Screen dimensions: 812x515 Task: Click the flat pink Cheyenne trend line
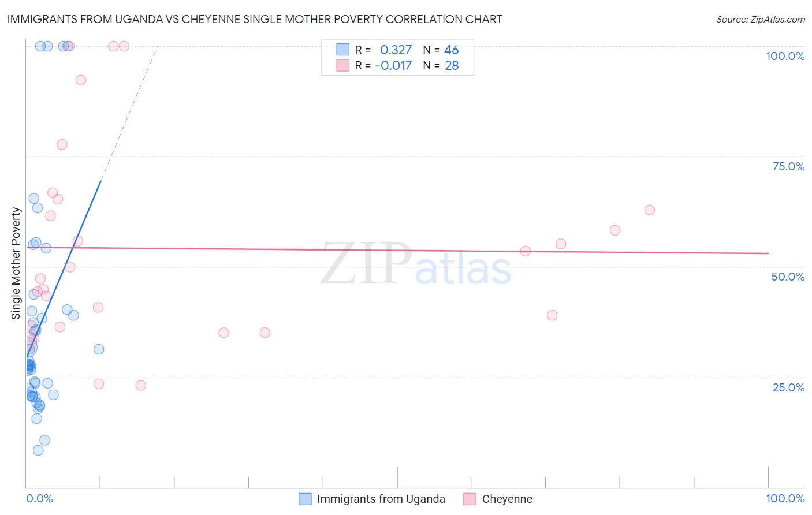404,251
